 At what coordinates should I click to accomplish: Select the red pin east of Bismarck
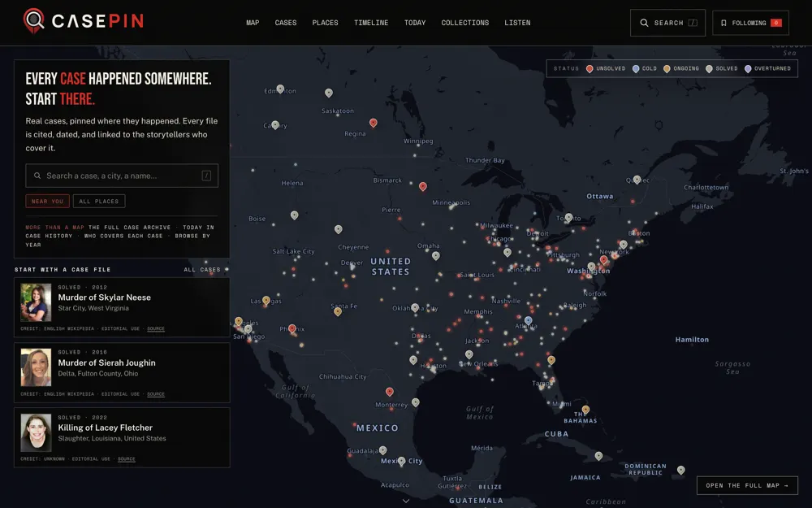tap(423, 186)
